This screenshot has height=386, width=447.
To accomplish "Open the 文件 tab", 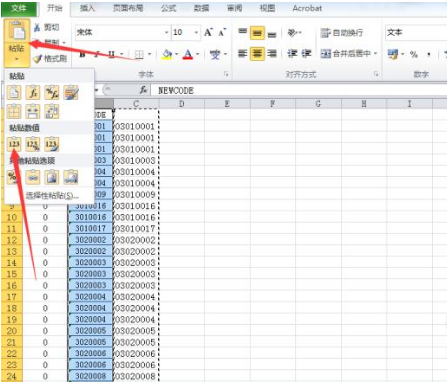I will (19, 8).
